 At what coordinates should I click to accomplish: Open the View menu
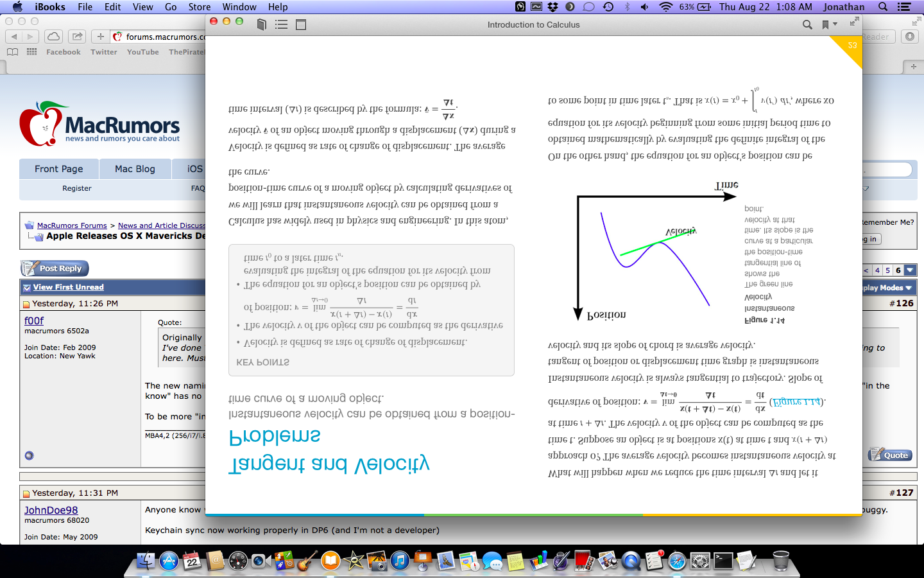pos(142,6)
